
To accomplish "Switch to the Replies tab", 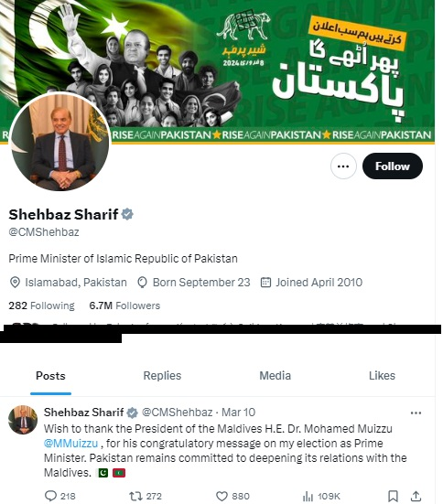I will click(162, 376).
